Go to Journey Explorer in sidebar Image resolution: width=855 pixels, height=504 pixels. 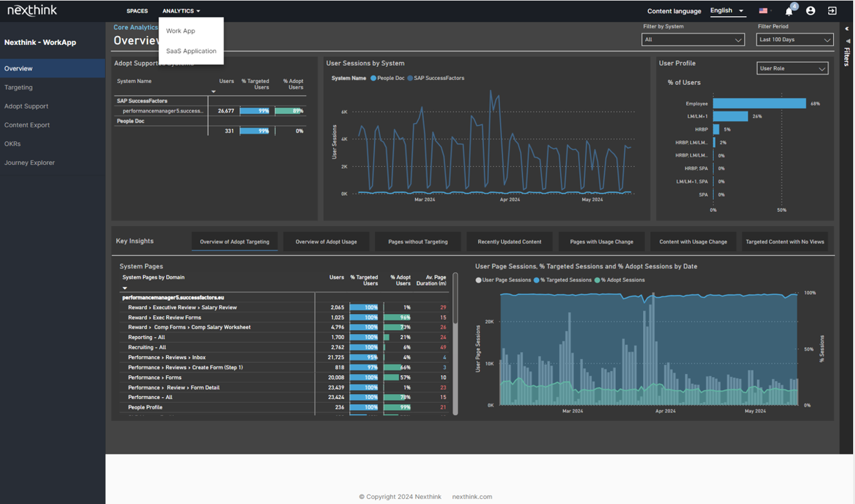click(30, 163)
